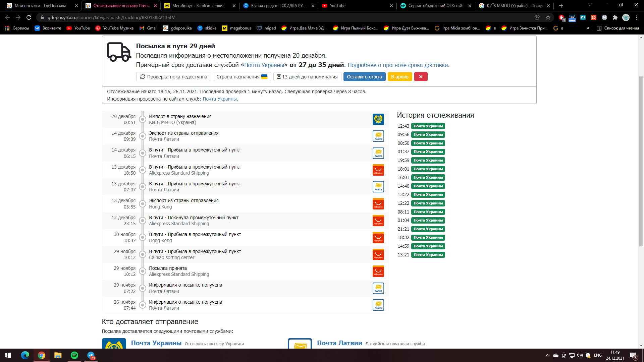
Task: Show hidden system tray icons
Action: coord(548,355)
